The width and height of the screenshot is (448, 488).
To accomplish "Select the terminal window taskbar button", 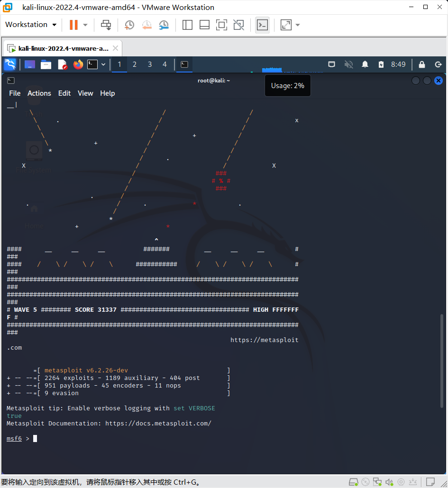I will 184,64.
